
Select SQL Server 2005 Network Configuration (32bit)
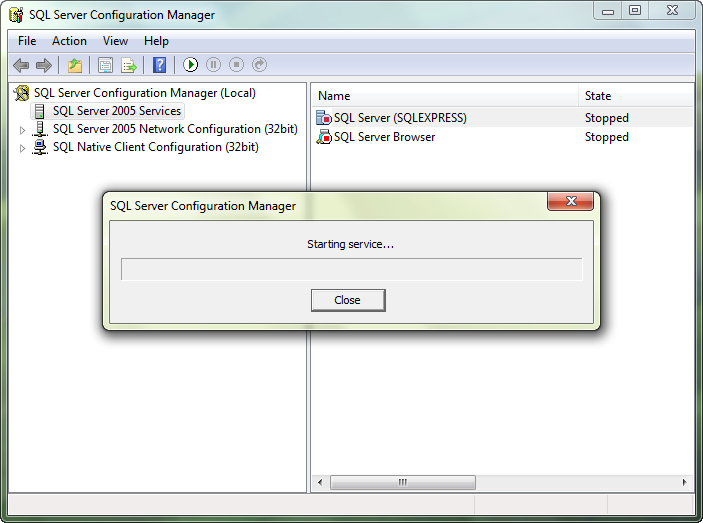point(175,129)
